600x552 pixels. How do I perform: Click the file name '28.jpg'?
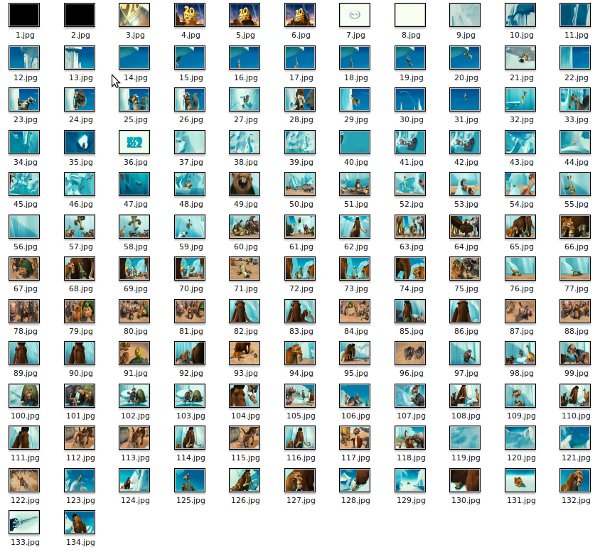tap(301, 120)
